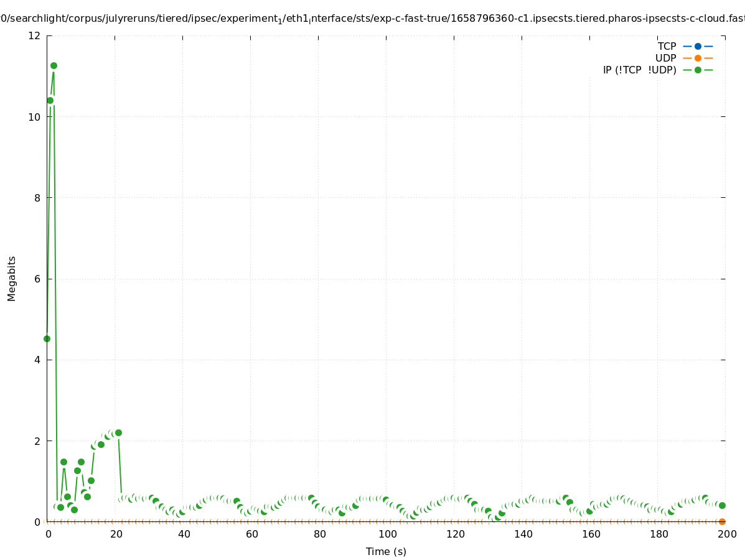Select the orange UDP point at plot end
Image resolution: width=745 pixels, height=560 pixels.
point(722,521)
